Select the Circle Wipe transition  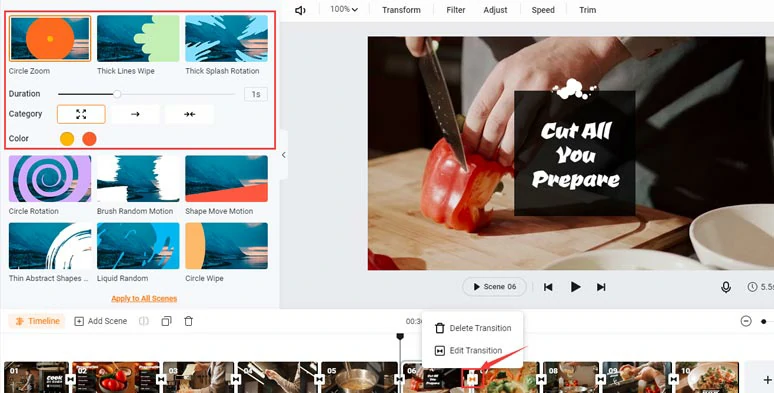click(x=227, y=246)
